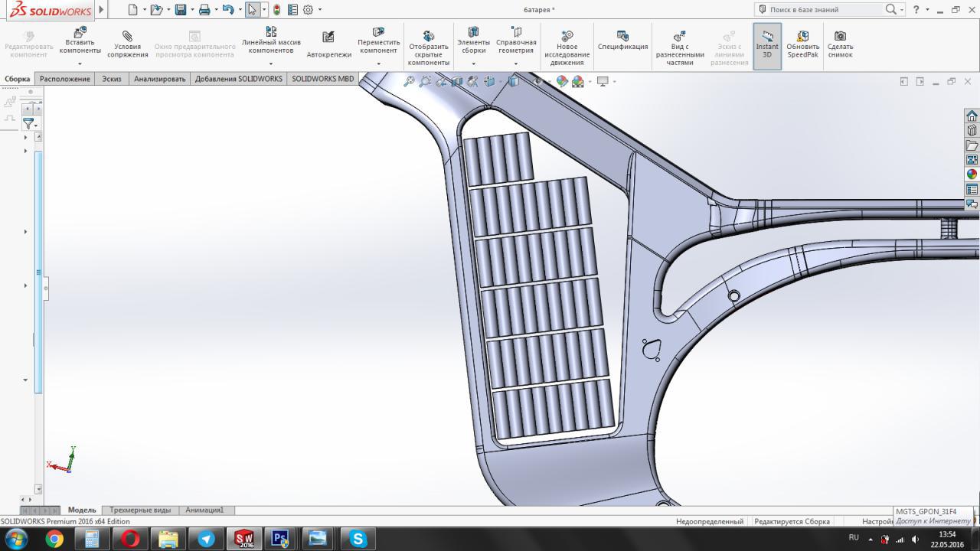980x551 pixels.
Task: Click Отобразить скрытые компоненты icon
Action: (x=429, y=47)
